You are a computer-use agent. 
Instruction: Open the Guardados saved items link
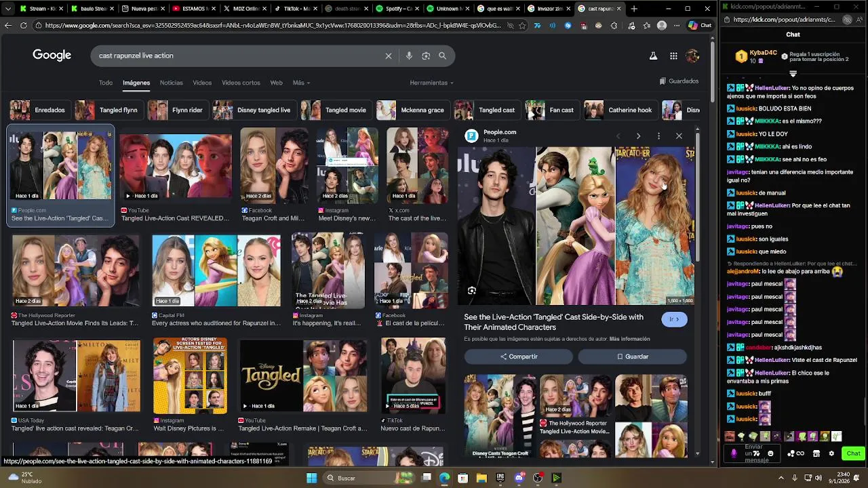click(x=679, y=81)
